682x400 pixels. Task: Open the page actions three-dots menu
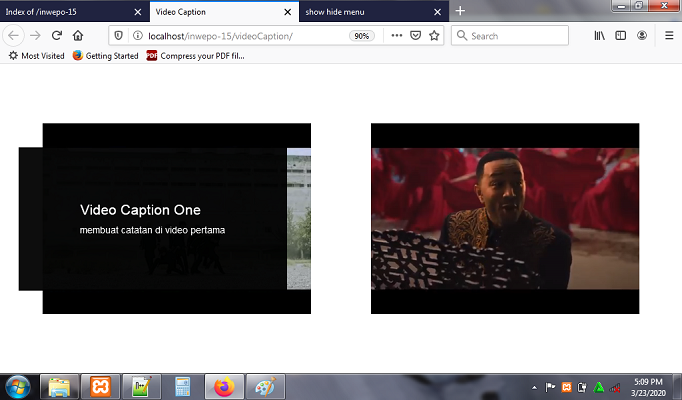coord(396,35)
